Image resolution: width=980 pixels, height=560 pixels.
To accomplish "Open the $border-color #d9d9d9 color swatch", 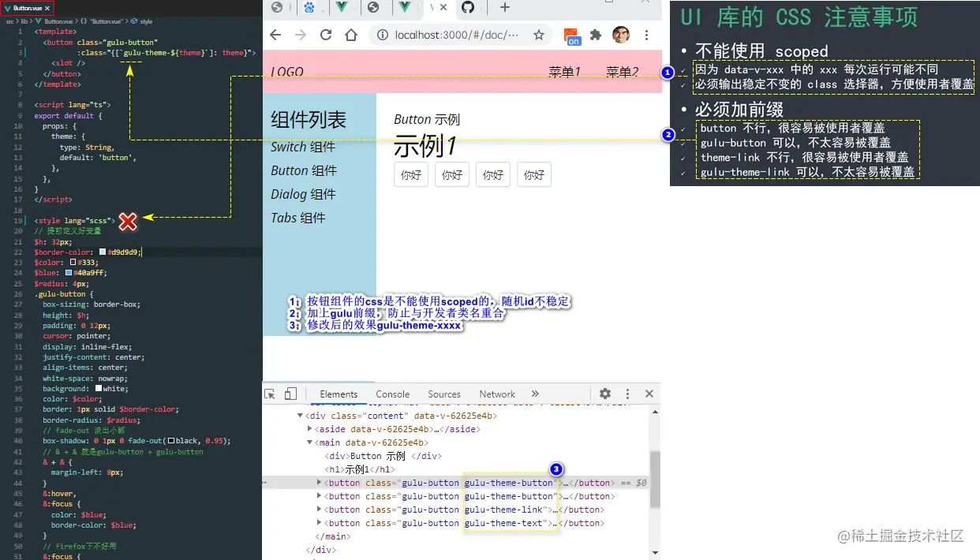I will tap(103, 252).
